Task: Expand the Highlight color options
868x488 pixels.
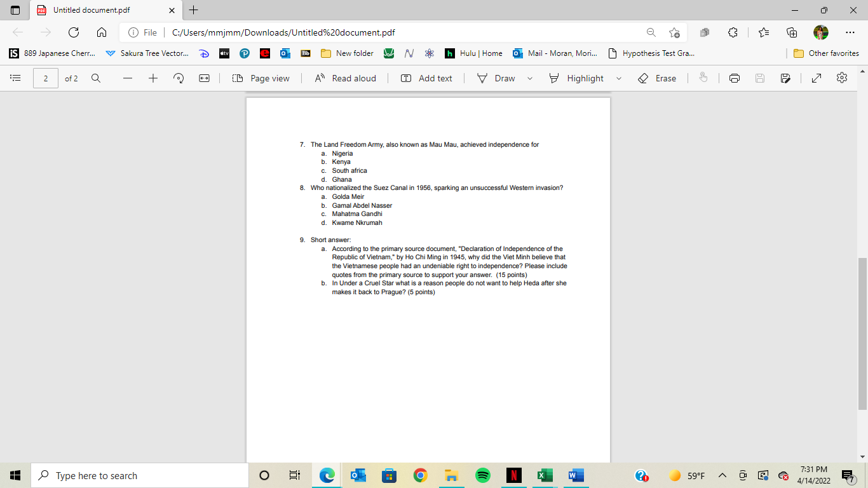Action: tap(618, 78)
